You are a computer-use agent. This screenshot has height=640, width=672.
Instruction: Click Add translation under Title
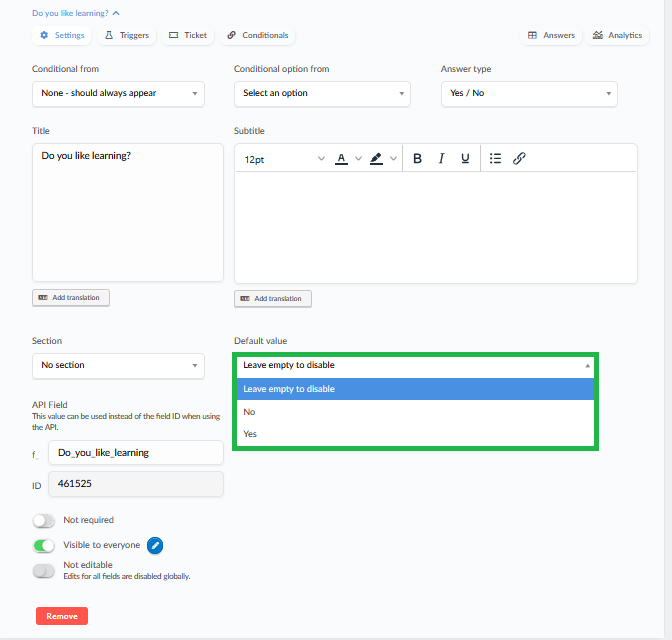tap(71, 297)
